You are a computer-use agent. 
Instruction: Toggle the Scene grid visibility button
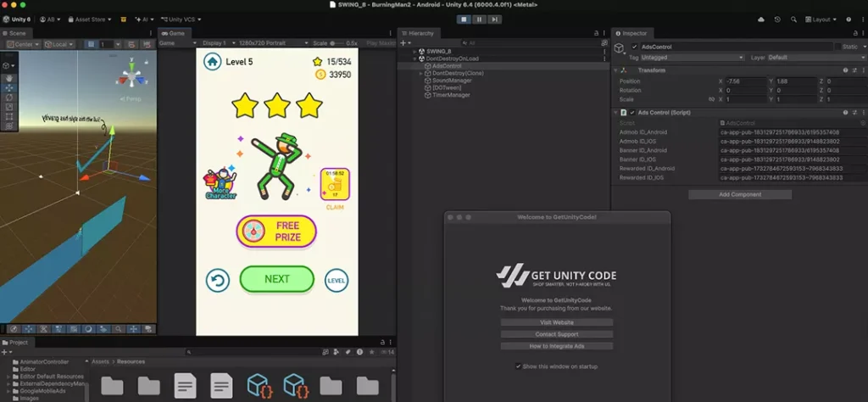coord(92,44)
